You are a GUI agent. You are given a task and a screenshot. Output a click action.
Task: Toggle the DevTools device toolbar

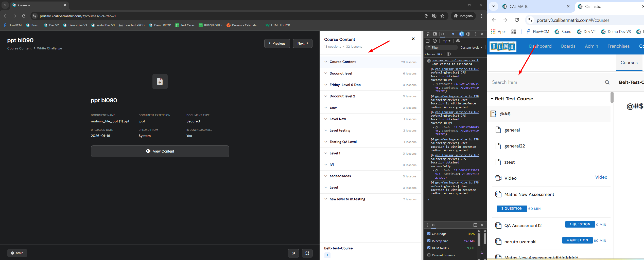pos(435,34)
